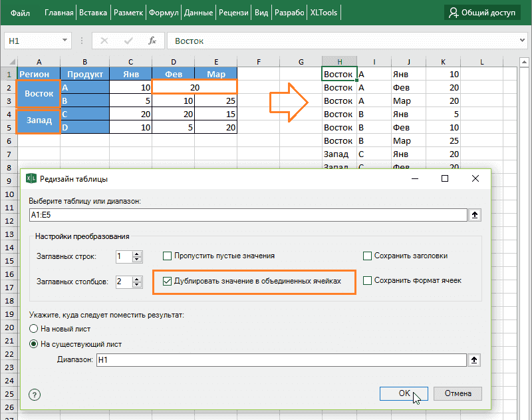The image size is (532, 420).
Task: Dismiss the dialog with Отмена
Action: (458, 393)
